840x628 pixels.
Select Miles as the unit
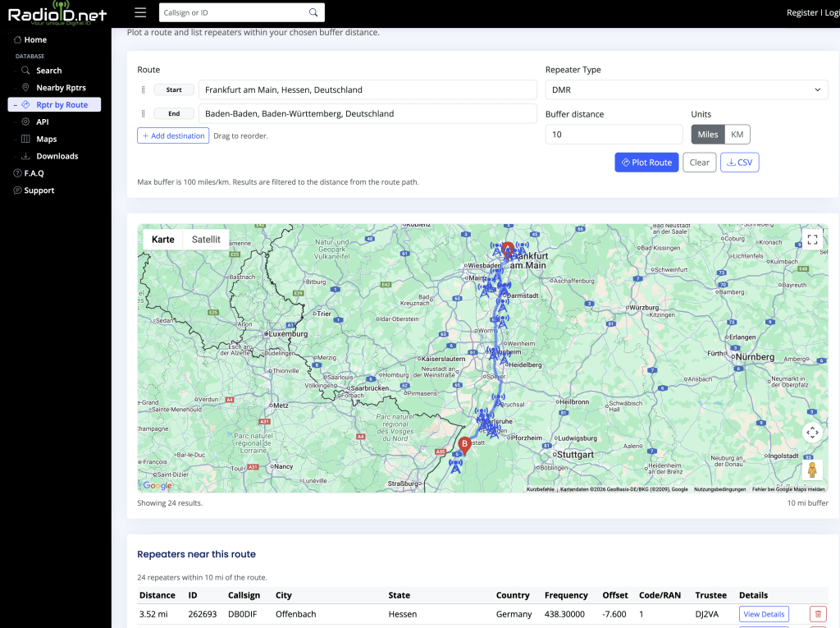[708, 135]
